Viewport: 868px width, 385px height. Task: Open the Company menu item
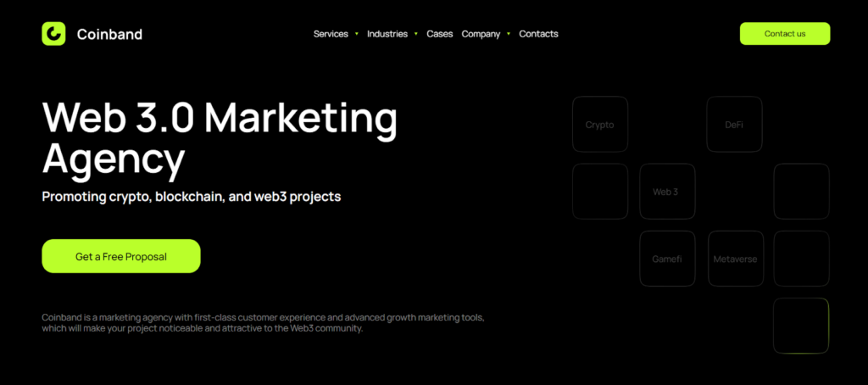coord(481,34)
